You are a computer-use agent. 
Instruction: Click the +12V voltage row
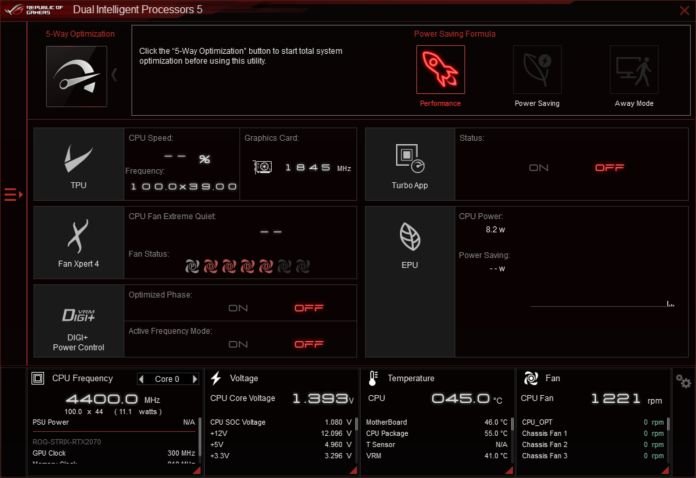click(281, 433)
